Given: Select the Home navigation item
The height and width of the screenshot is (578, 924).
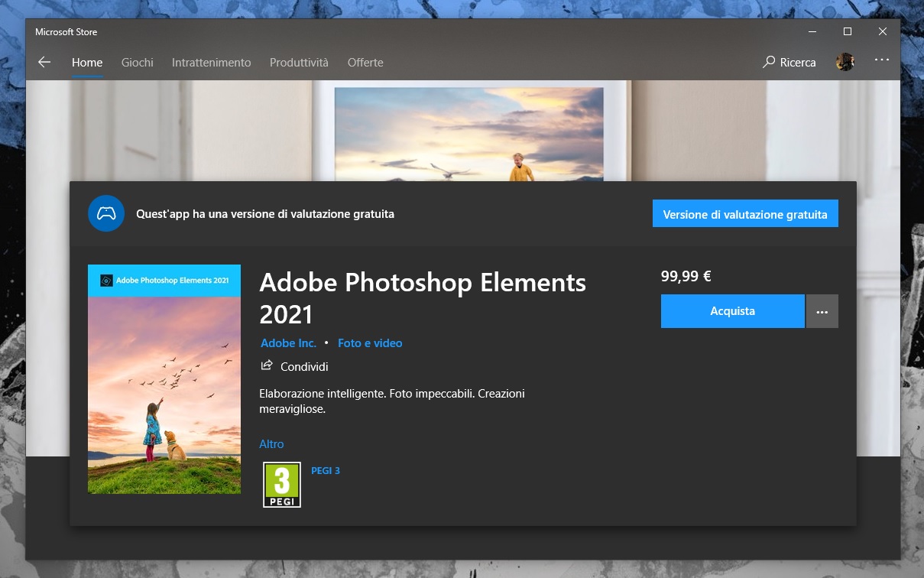Looking at the screenshot, I should [86, 63].
